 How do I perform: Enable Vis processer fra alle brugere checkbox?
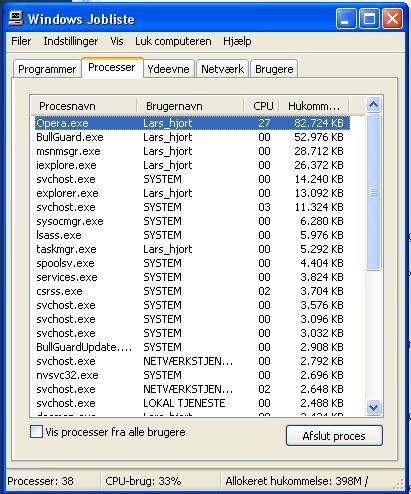[x=36, y=432]
